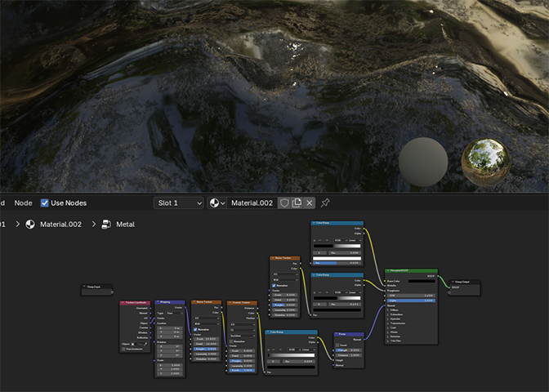The image size is (549, 392).
Task: Click the Material.002 sphere icon in breadcrumb
Action: coord(29,224)
